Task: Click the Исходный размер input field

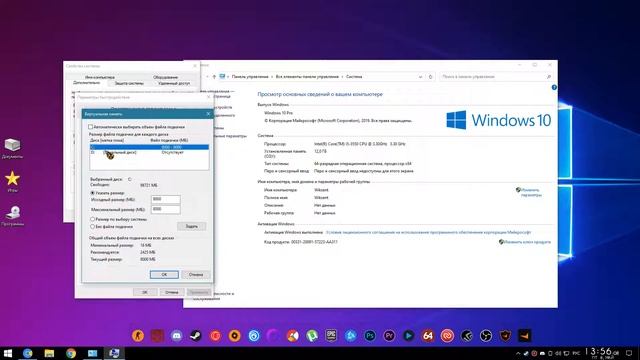Action: 166,199
